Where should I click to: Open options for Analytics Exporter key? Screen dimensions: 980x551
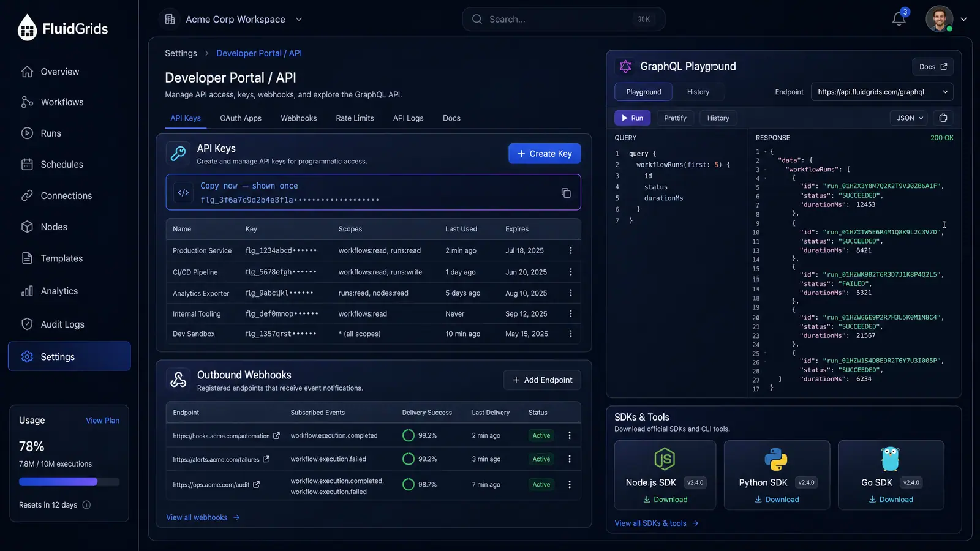[x=570, y=293]
